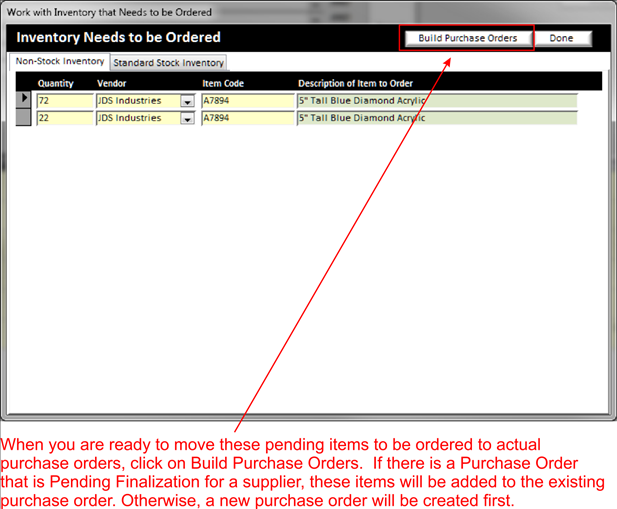This screenshot has width=617, height=509.
Task: Switch to the Non-Stock Inventory tab
Action: 59,61
